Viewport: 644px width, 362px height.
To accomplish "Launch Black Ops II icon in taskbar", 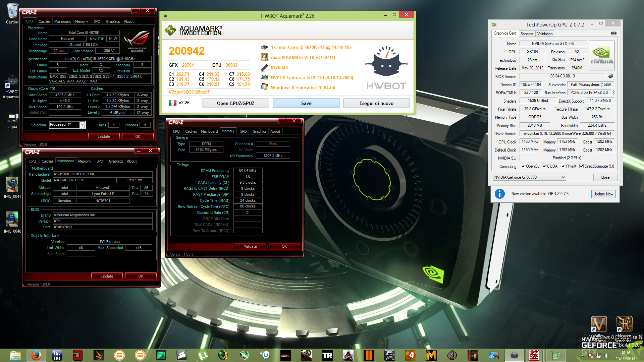I will pyautogui.click(x=369, y=355).
